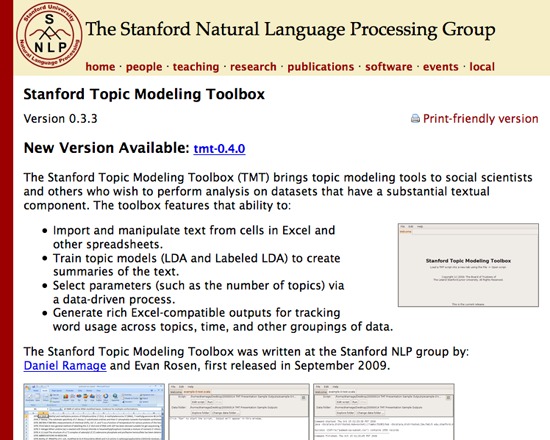Screen dimensions: 550x440
Task: Open the Print-friendly version link
Action: pos(481,119)
